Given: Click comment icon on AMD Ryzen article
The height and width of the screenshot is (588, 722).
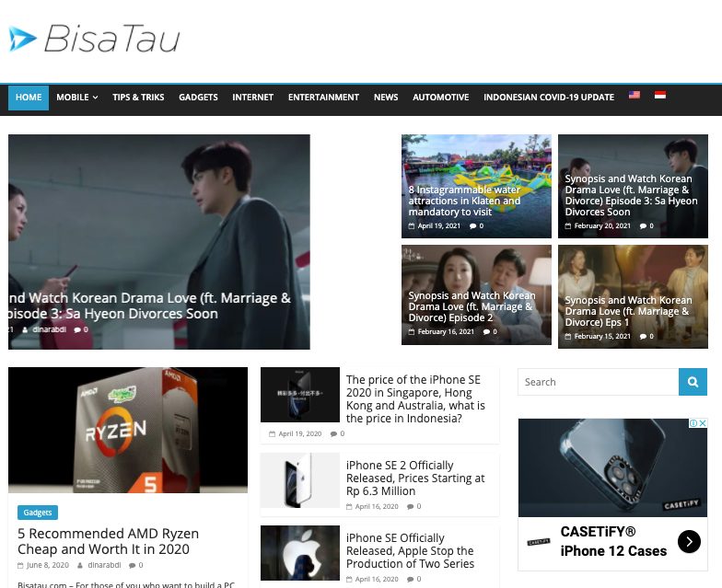Looking at the screenshot, I should (133, 565).
